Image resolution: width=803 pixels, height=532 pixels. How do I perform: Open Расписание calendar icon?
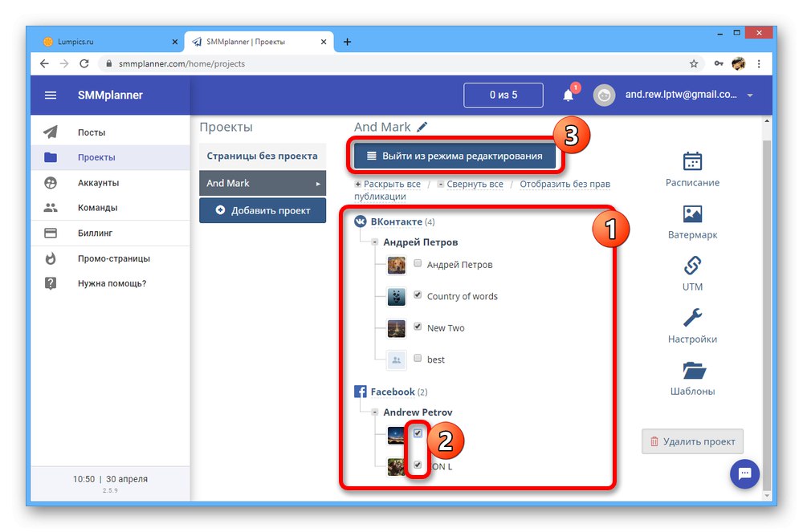pyautogui.click(x=692, y=161)
